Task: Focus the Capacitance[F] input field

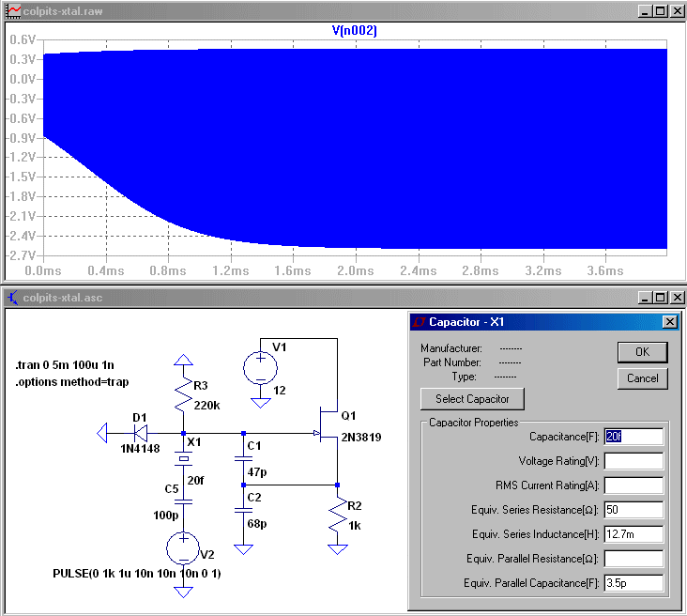Action: point(634,437)
